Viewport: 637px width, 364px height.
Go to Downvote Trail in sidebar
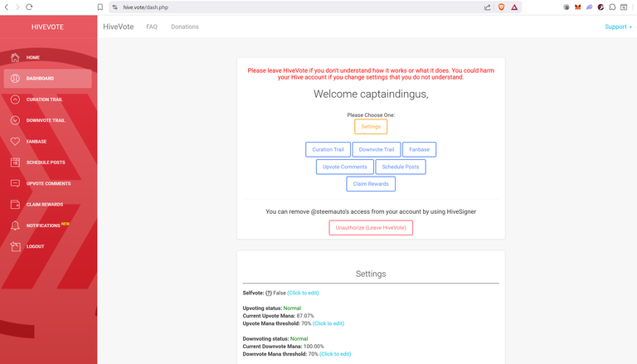point(47,120)
